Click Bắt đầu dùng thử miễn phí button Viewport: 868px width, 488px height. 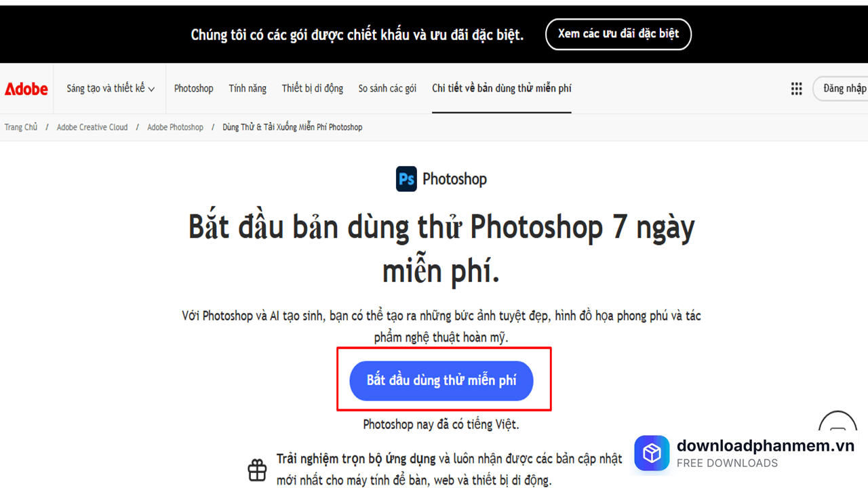(441, 380)
